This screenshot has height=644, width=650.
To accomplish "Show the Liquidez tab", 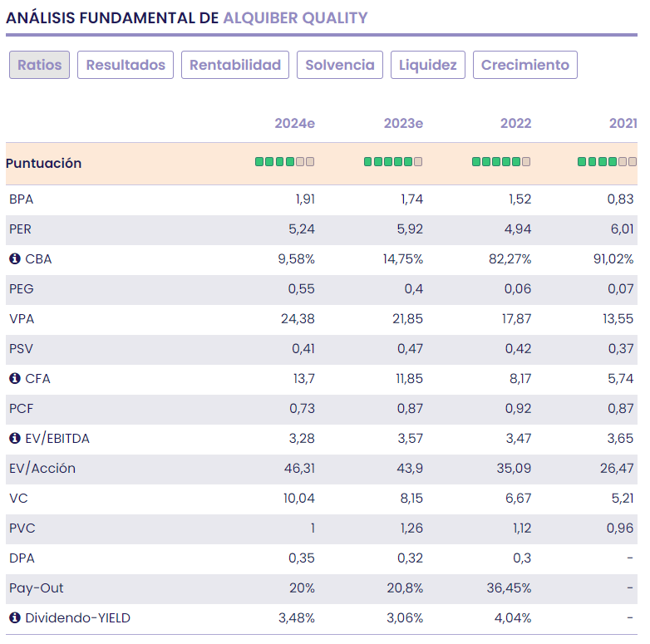I will (428, 65).
